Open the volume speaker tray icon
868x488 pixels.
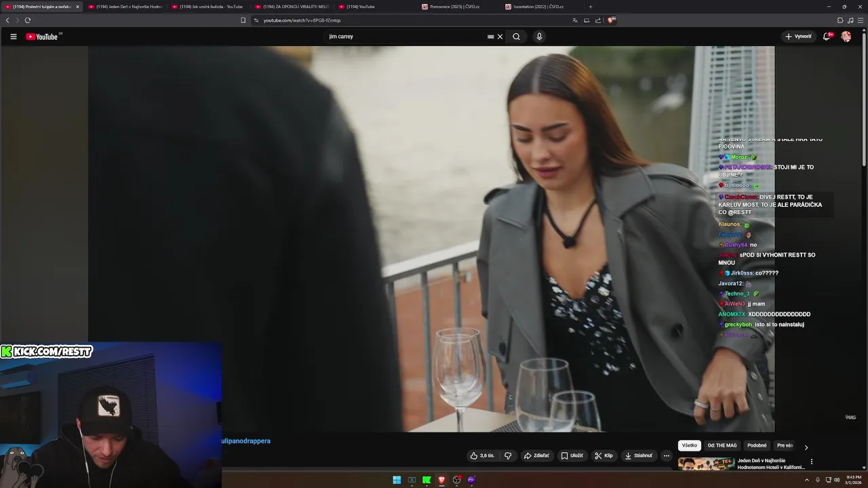point(835,480)
